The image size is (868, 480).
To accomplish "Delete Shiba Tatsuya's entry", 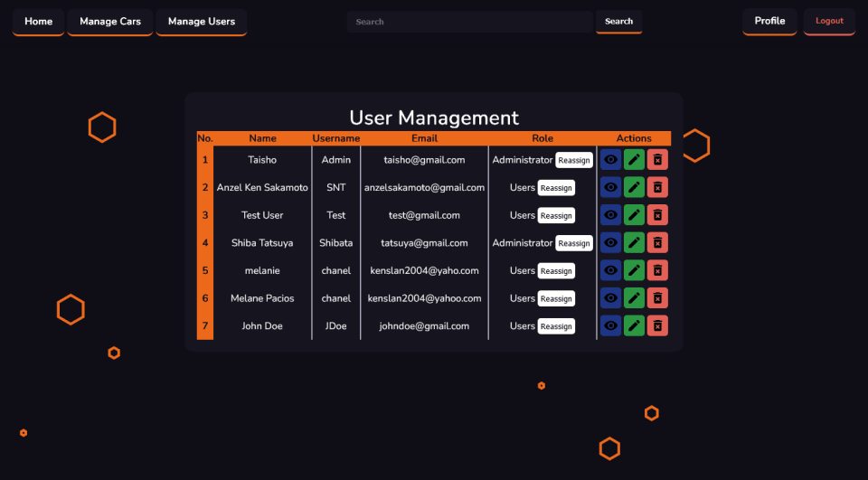I will pos(657,242).
